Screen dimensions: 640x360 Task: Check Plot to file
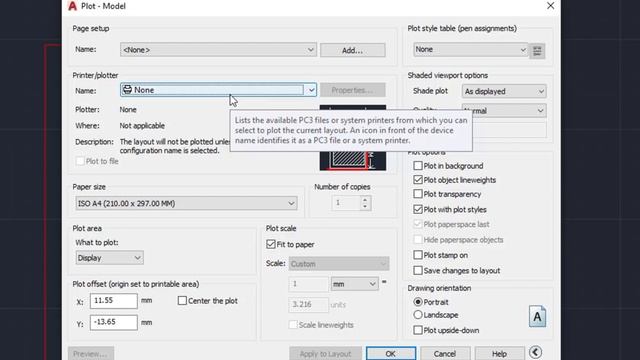click(80, 161)
